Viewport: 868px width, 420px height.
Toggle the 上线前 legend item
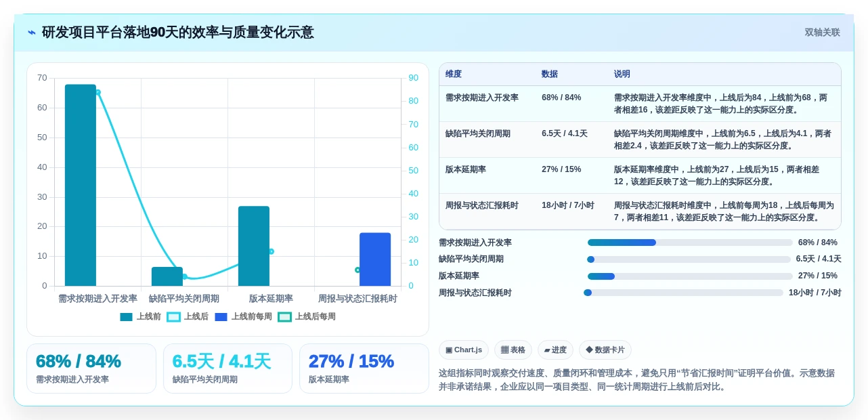click(x=140, y=316)
